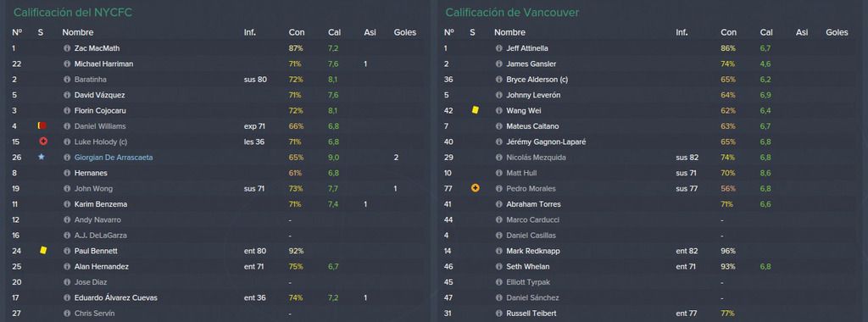The height and width of the screenshot is (322, 868).
Task: Sort NYCFC table by Goles column
Action: tap(404, 33)
